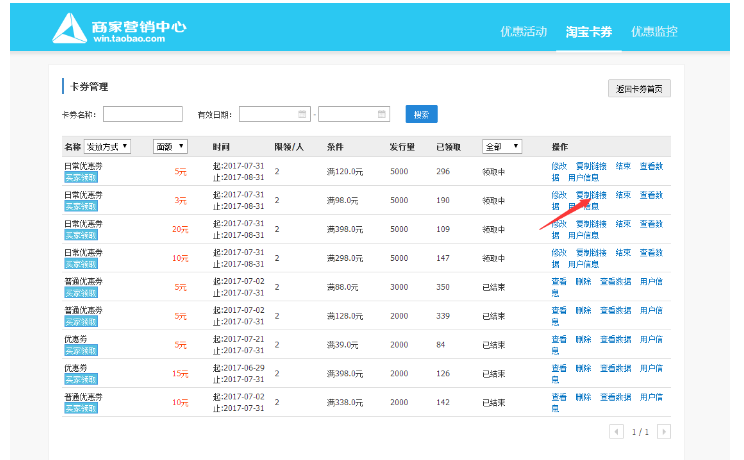Click 复制链接 for the 20元 coupon
This screenshot has height=460, width=744.
591,224
